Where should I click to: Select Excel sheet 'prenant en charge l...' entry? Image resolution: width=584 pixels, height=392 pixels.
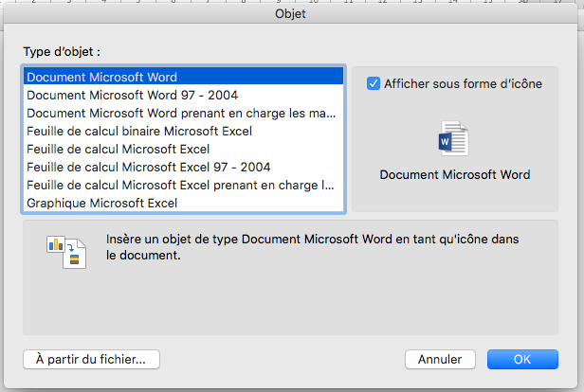point(183,185)
